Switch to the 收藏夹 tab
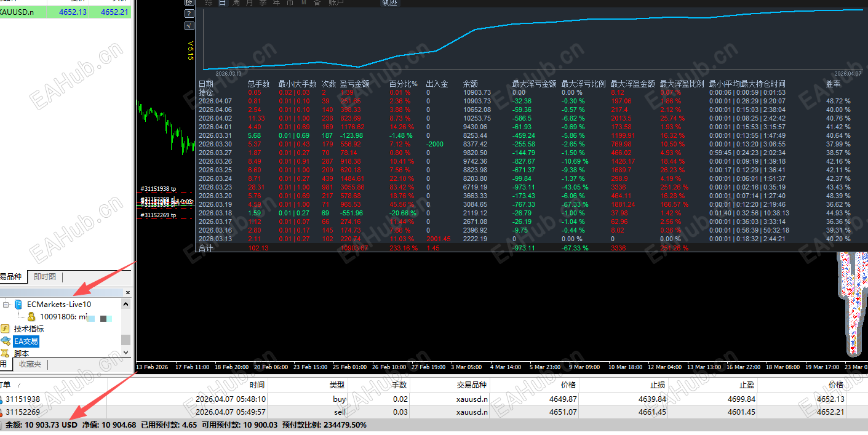This screenshot has height=435, width=868. click(x=30, y=364)
